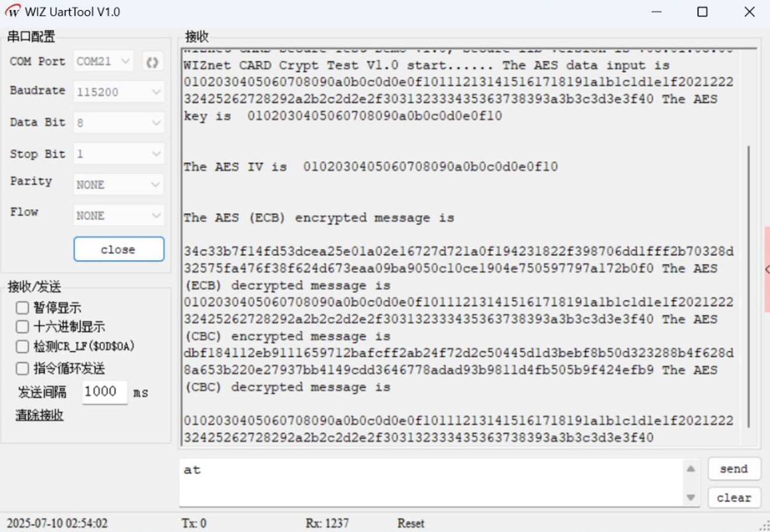Refresh the COM port list
This screenshot has height=532, width=770.
pos(152,61)
